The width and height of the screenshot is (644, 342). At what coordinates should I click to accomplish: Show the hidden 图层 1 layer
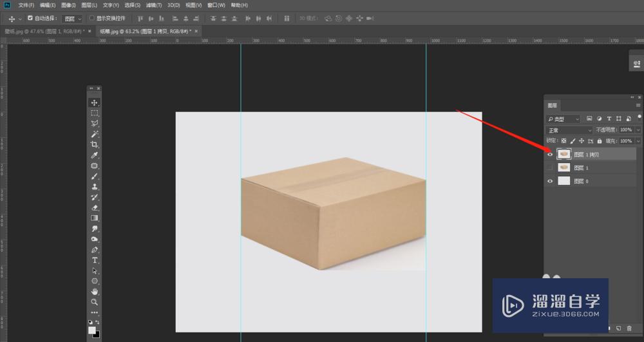click(549, 168)
